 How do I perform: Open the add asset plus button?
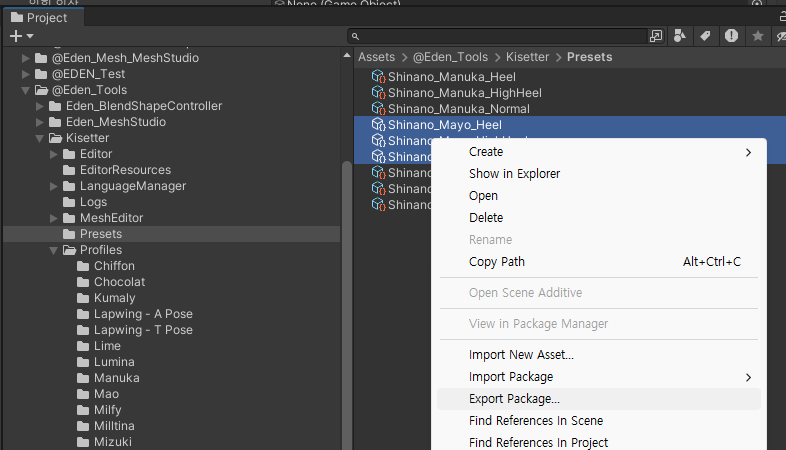(x=16, y=36)
